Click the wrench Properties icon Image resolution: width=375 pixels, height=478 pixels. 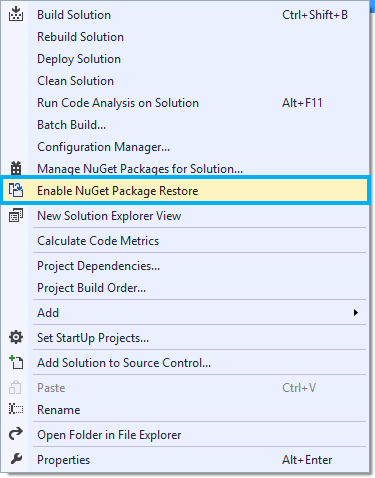16,459
